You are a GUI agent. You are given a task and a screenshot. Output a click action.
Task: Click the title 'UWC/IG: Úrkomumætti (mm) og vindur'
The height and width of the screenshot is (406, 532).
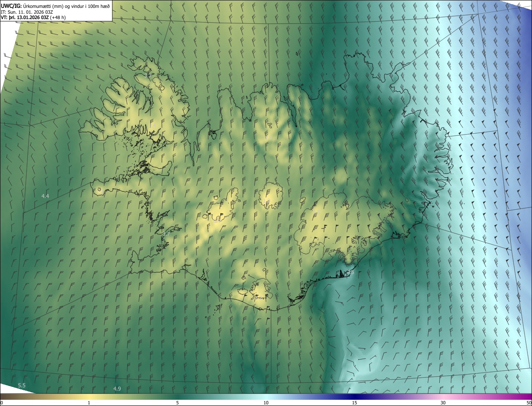pos(55,6)
